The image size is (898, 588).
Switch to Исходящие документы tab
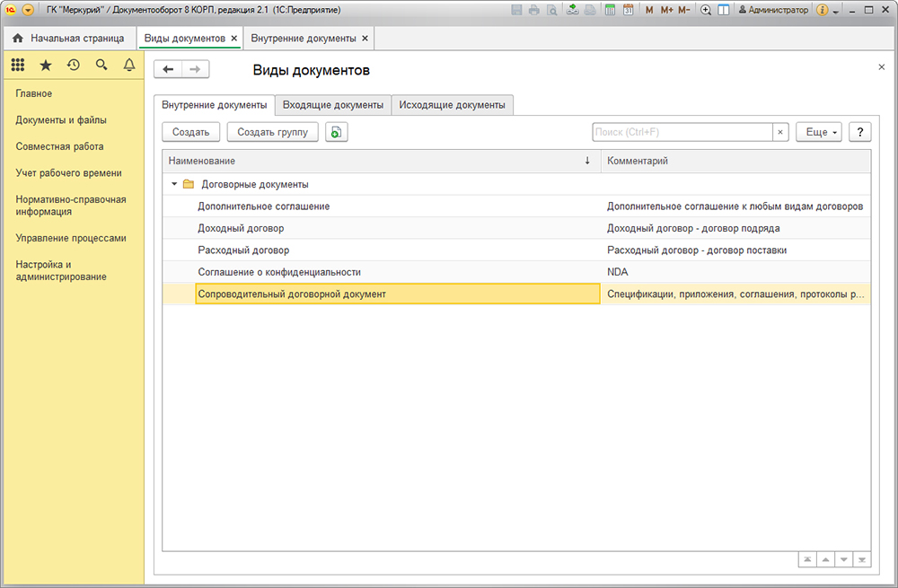click(x=453, y=105)
